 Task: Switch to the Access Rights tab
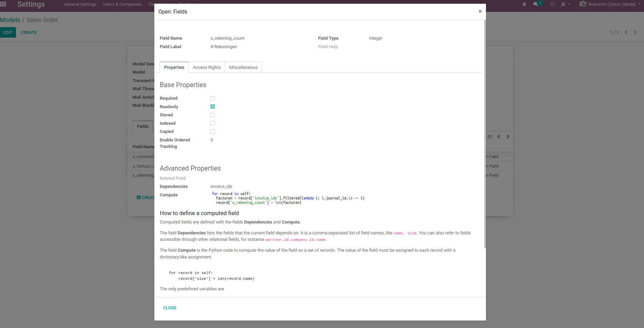[x=207, y=67]
